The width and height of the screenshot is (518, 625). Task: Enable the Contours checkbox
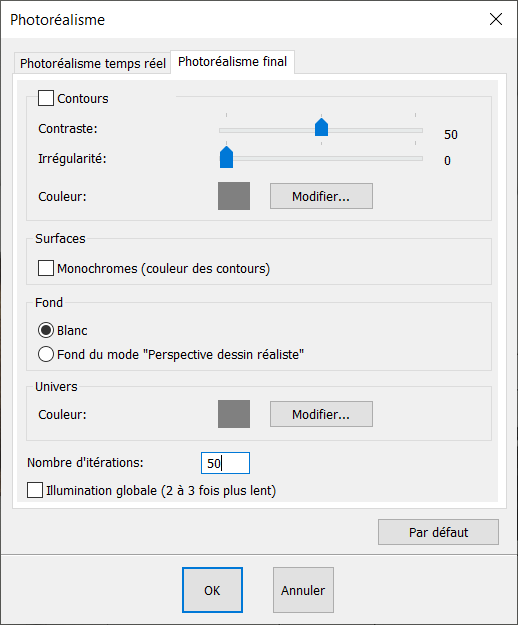[x=45, y=98]
